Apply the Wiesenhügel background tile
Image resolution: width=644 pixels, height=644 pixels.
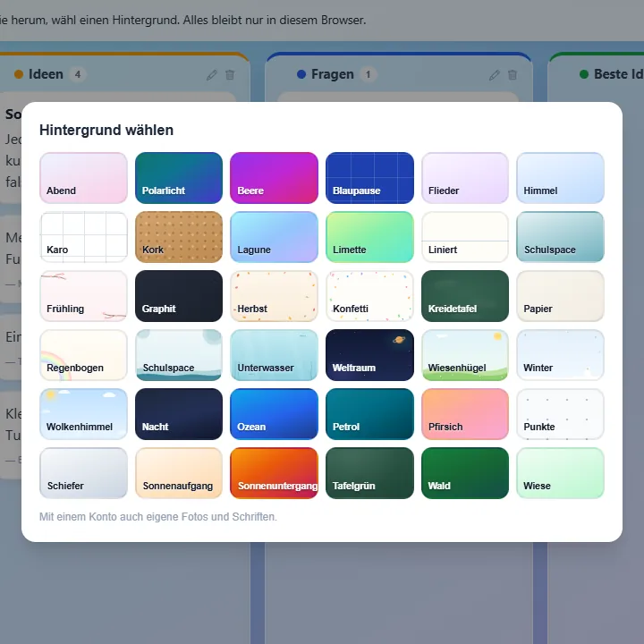pos(465,355)
